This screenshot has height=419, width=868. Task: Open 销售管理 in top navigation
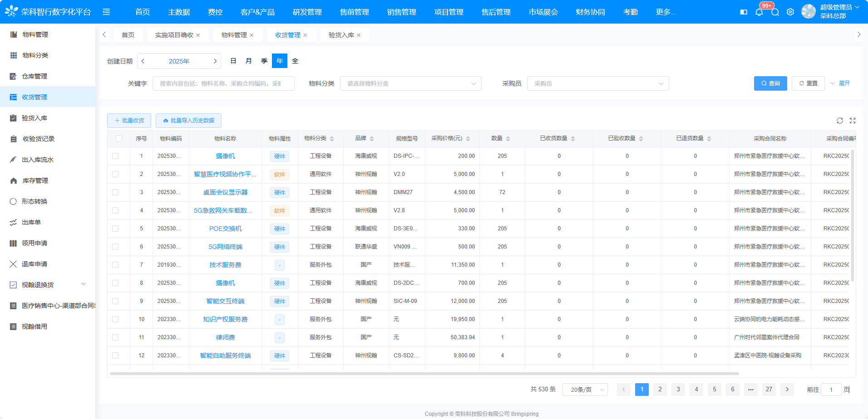pos(401,12)
